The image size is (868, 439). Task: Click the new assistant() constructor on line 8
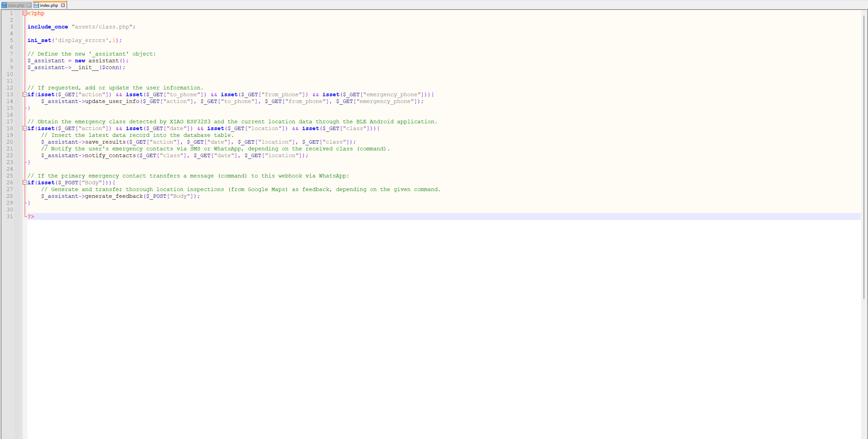point(102,60)
